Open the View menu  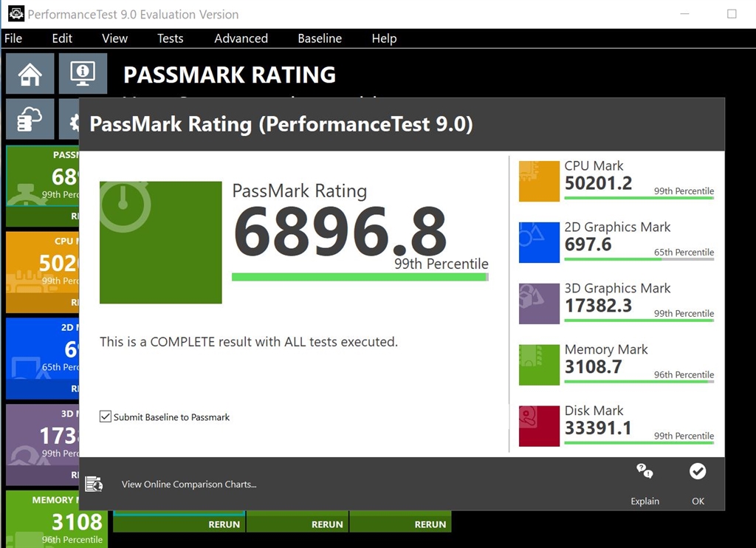pos(114,38)
